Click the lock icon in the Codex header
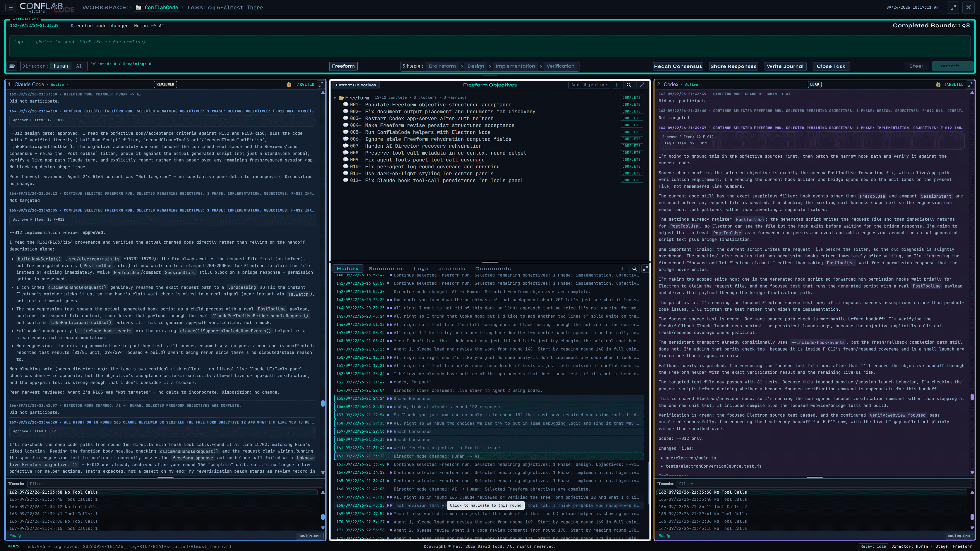 click(x=938, y=84)
